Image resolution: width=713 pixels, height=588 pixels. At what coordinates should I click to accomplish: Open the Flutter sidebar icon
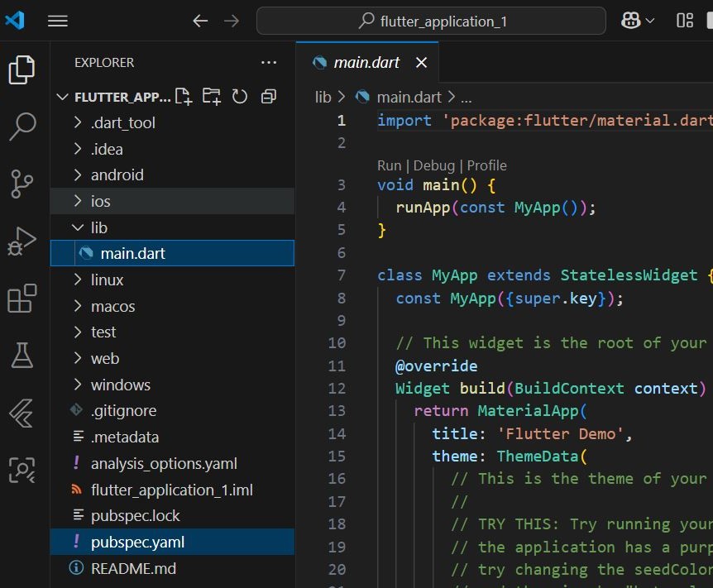coord(22,413)
